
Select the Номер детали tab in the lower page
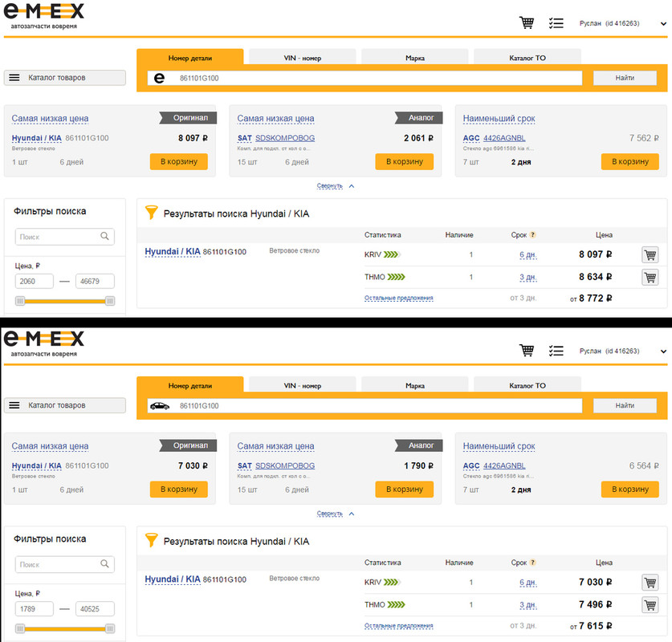(x=189, y=385)
